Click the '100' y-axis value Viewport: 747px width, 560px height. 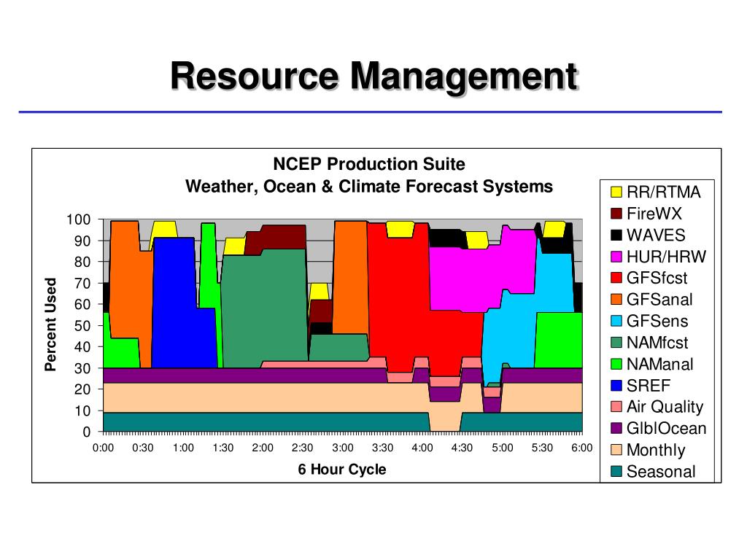(78, 219)
